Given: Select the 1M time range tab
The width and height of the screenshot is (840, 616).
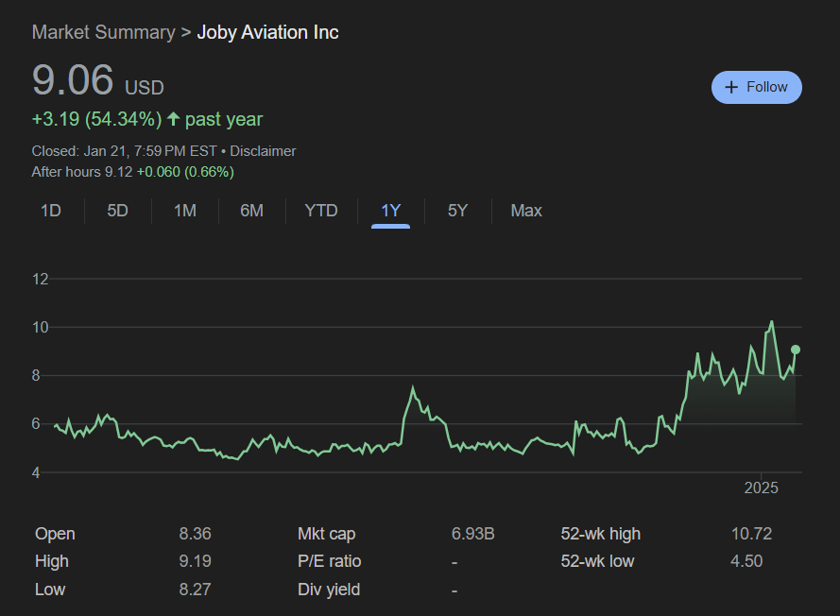Looking at the screenshot, I should pyautogui.click(x=185, y=211).
